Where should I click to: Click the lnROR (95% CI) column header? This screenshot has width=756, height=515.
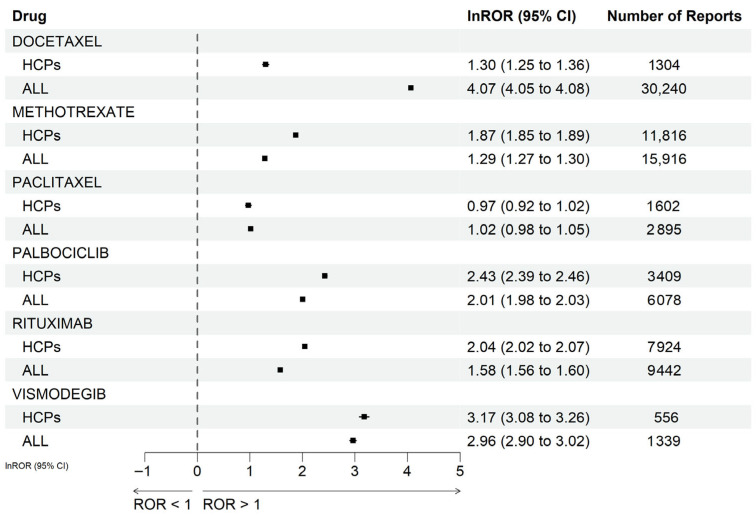[x=522, y=16]
